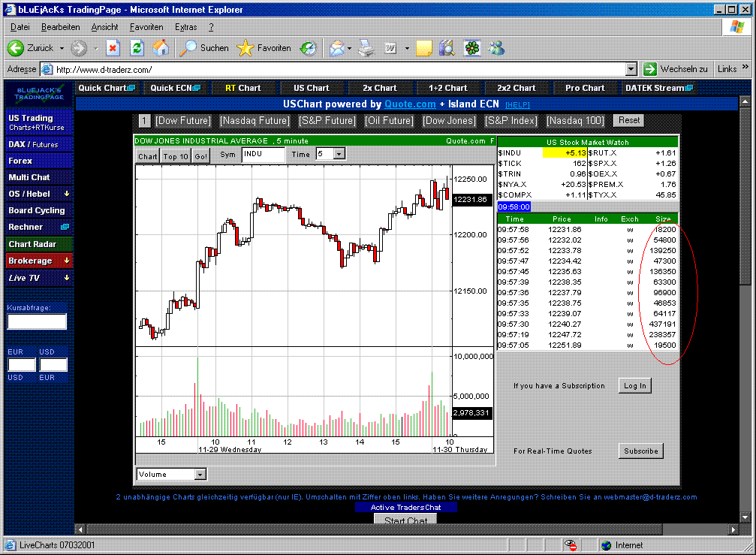Viewport: 756px width, 555px height.
Task: Click the Top 10 chart button
Action: (x=176, y=156)
